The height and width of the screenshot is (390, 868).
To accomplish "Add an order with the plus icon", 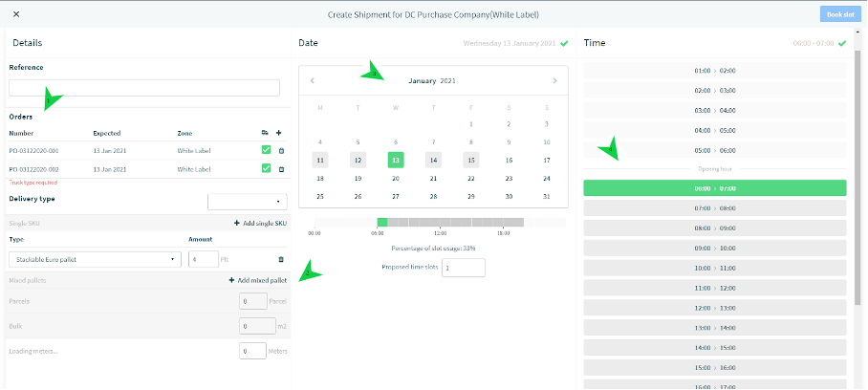I will [x=278, y=133].
